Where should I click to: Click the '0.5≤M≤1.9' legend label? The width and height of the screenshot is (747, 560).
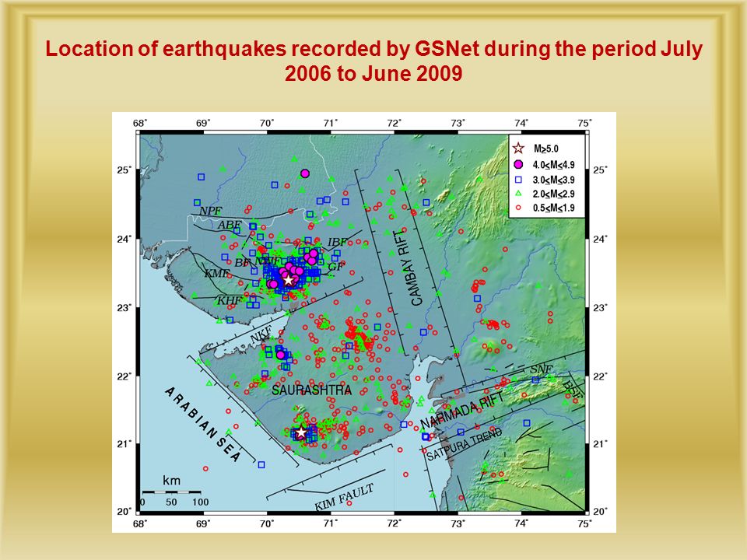pos(553,208)
